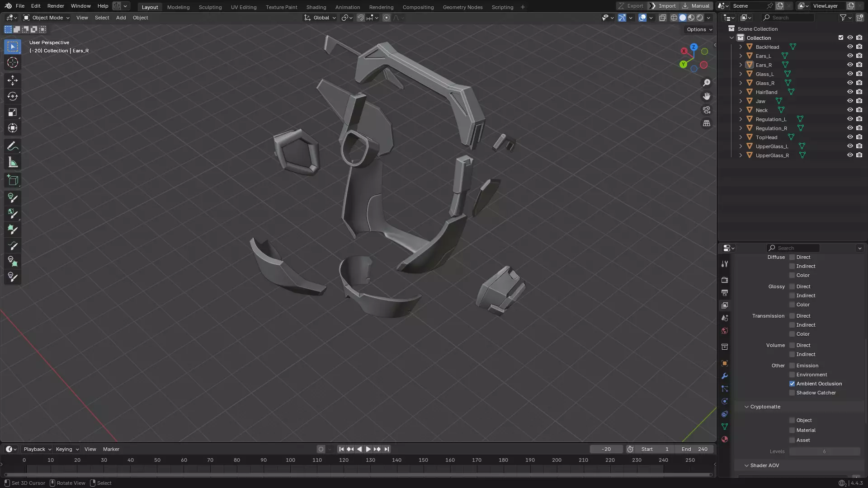Toggle camera view icon in the viewport
868x488 pixels.
(x=707, y=110)
